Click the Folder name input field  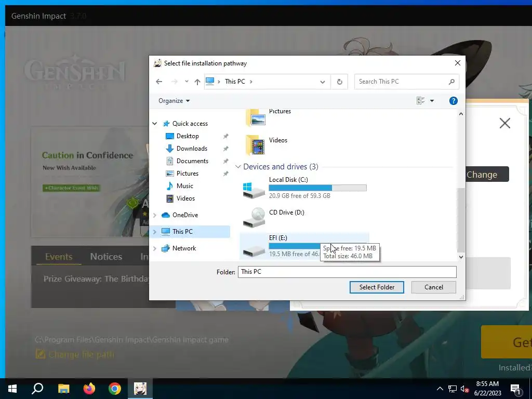coord(347,272)
